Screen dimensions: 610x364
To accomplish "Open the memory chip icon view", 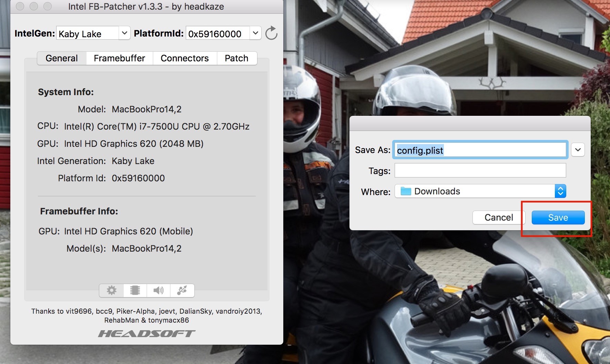I will point(135,290).
